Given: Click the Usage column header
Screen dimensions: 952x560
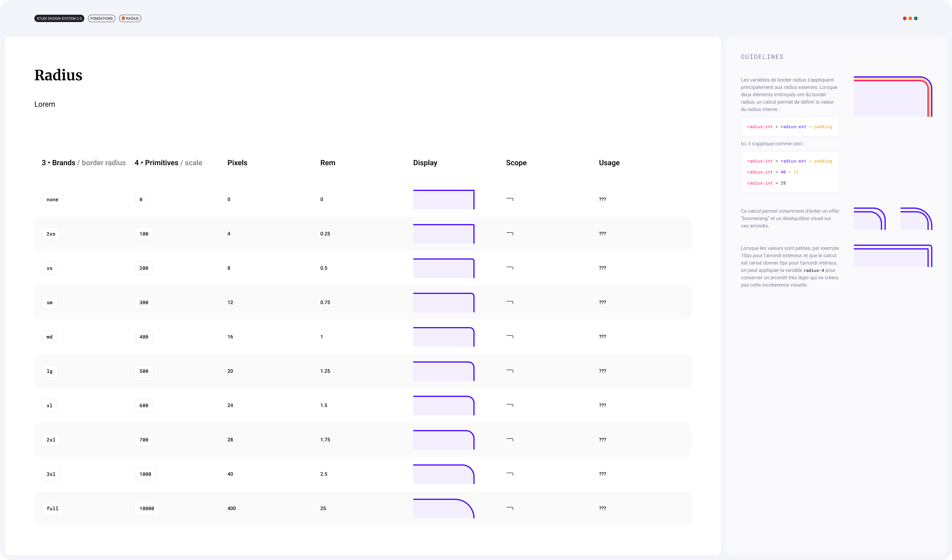Looking at the screenshot, I should pyautogui.click(x=609, y=163).
